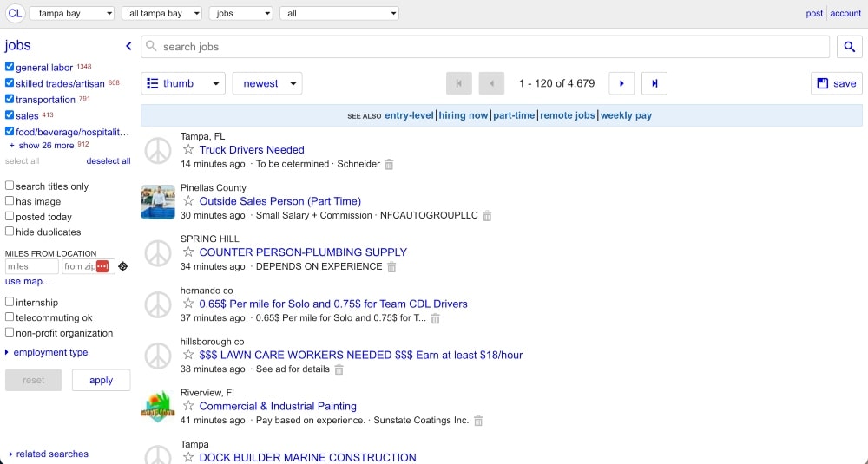Check the telecommuting ok option

pos(10,317)
